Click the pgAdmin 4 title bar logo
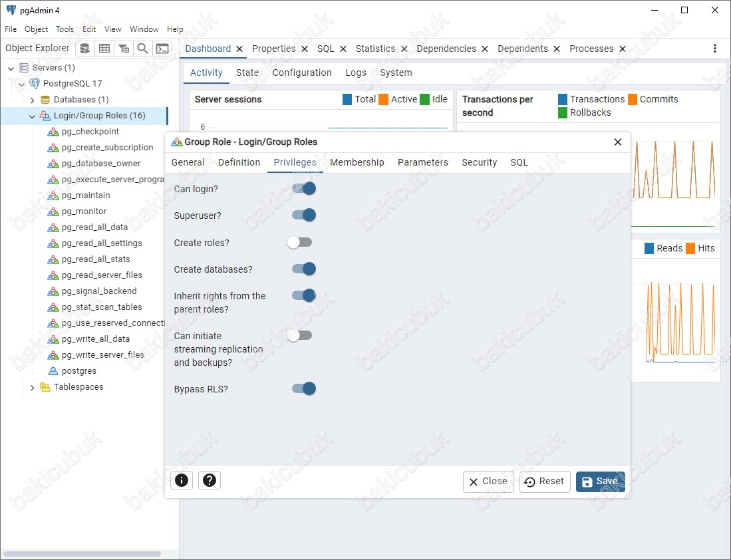 point(11,10)
